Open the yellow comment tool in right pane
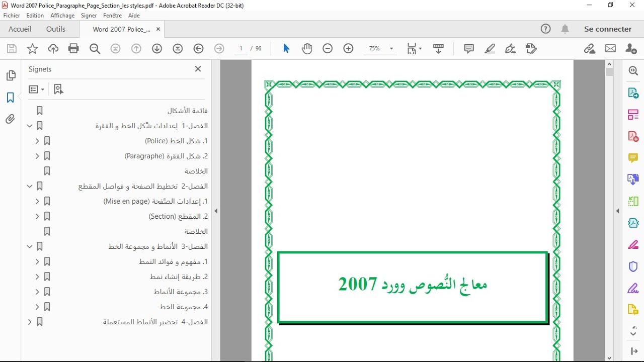The width and height of the screenshot is (644, 362). tap(633, 158)
